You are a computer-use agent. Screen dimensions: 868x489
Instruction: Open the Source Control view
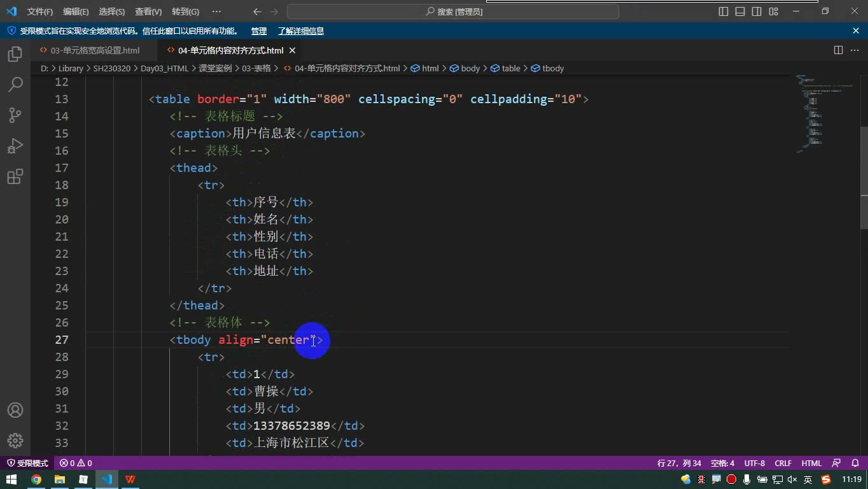(15, 115)
